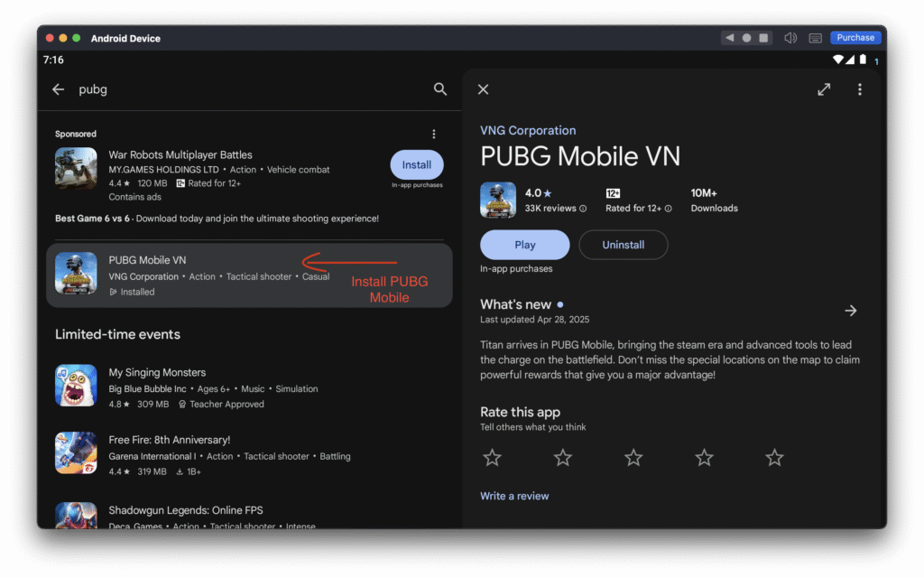
Task: Click Last updated Apr 28, 2025 text
Action: [x=534, y=320]
